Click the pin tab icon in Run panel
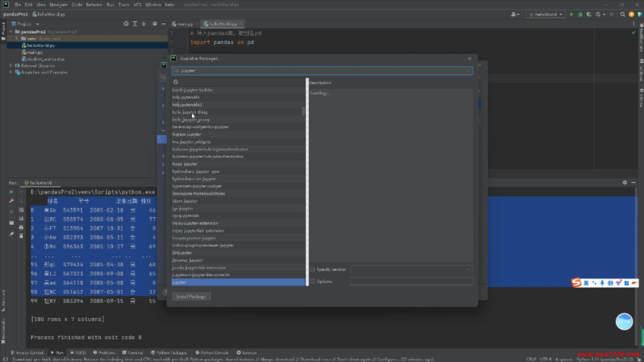This screenshot has width=644, height=362. (11, 234)
